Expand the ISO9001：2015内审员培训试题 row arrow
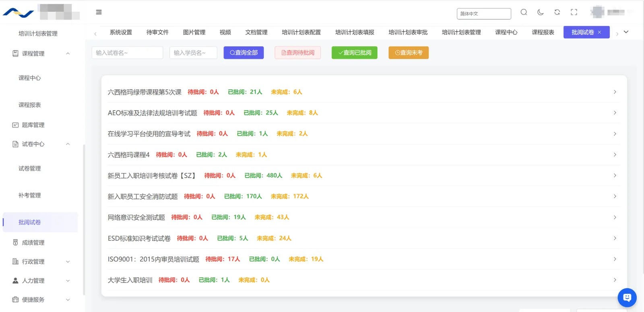 coord(615,259)
